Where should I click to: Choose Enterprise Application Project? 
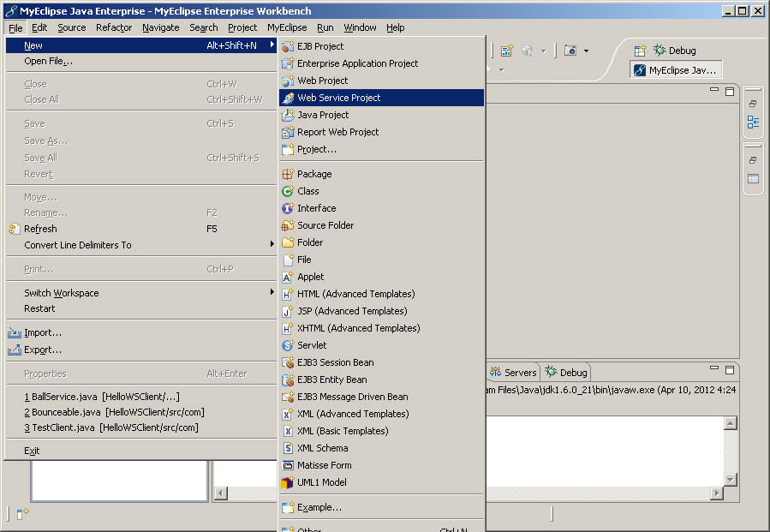click(381, 63)
